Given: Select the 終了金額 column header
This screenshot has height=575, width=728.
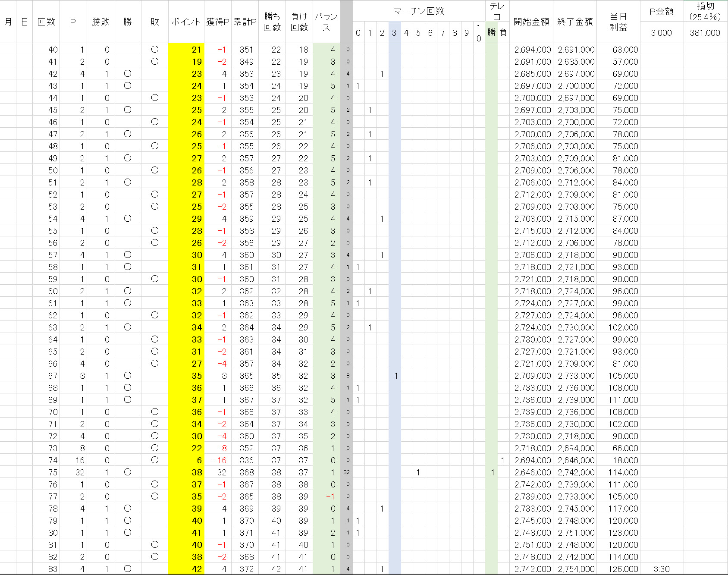Looking at the screenshot, I should (x=575, y=22).
